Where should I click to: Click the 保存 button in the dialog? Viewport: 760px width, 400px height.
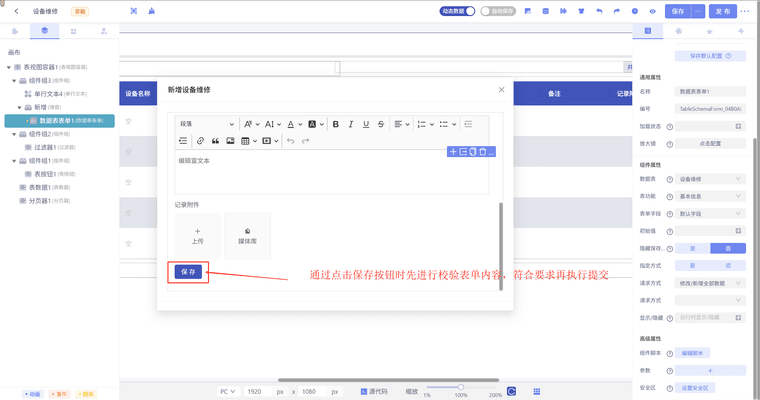point(188,272)
